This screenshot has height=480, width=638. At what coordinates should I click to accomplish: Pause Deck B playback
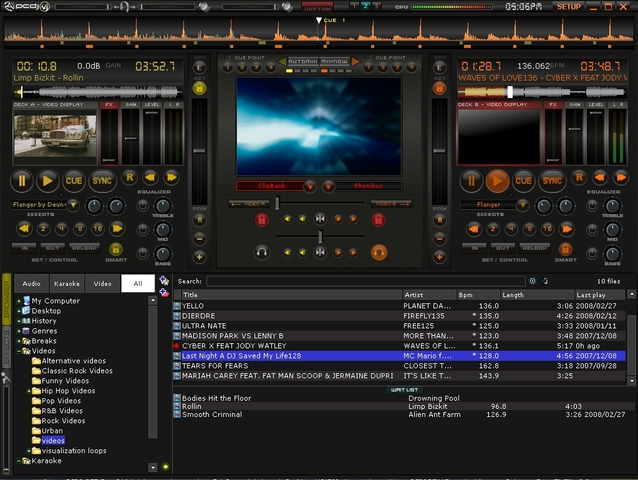click(471, 180)
